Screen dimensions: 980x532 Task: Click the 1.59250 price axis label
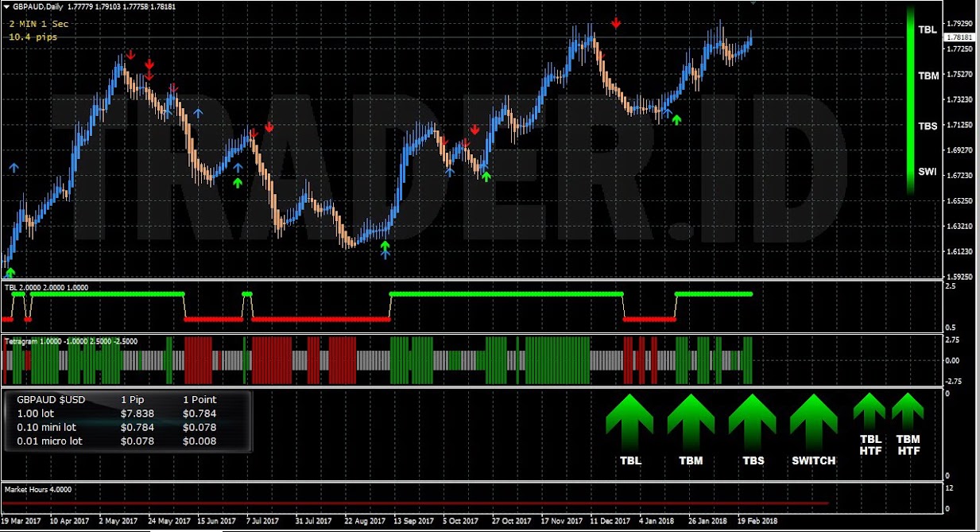click(960, 277)
